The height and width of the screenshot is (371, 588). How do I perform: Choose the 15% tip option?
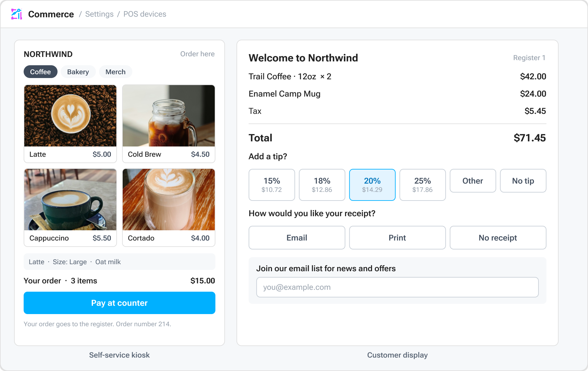point(272,185)
